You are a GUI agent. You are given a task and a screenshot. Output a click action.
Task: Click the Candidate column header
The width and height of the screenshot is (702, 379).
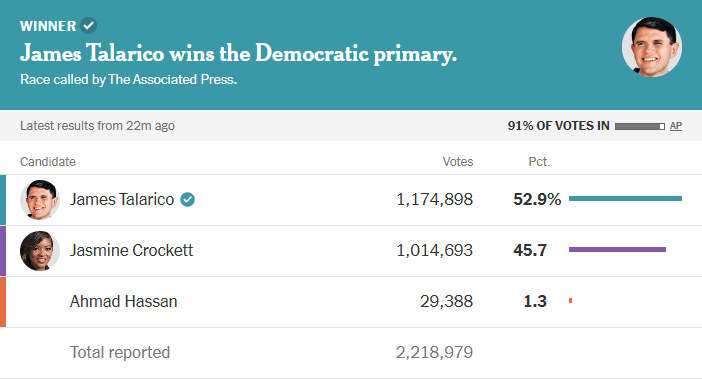pyautogui.click(x=48, y=162)
